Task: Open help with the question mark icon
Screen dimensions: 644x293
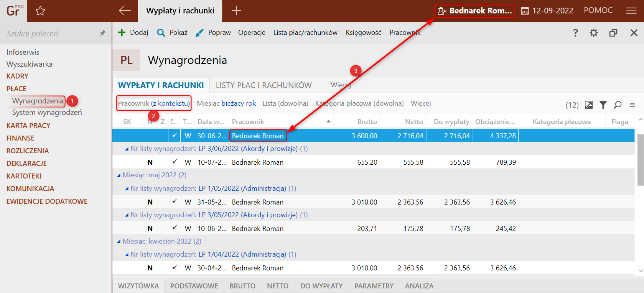Action: (575, 33)
